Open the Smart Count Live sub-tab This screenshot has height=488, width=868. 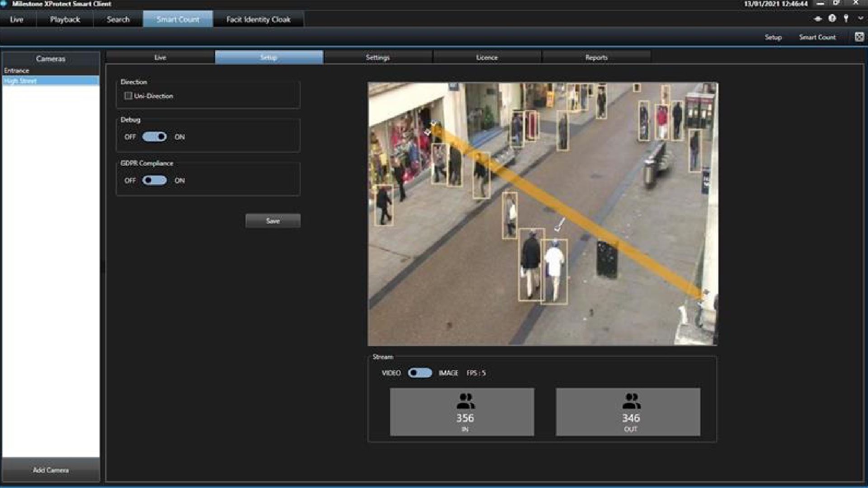pos(160,57)
